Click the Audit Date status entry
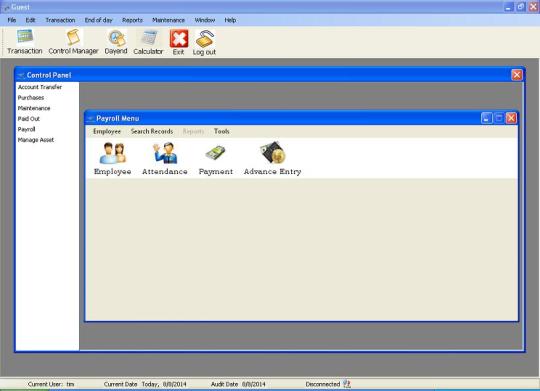This screenshot has height=391, width=540. 238,384
